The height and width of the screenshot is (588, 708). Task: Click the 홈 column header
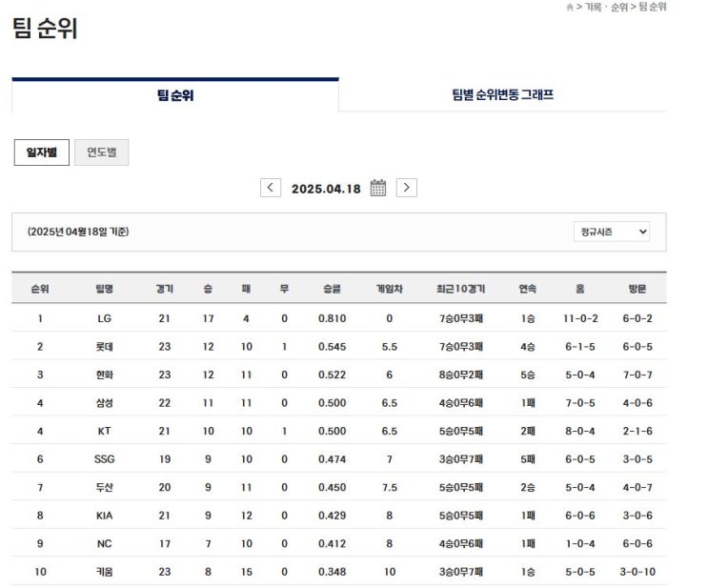[580, 289]
